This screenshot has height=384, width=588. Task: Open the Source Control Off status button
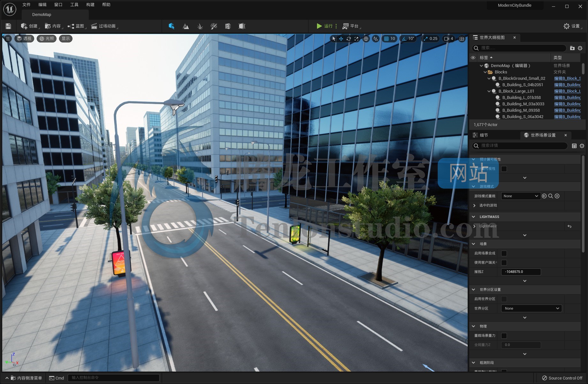(x=562, y=378)
